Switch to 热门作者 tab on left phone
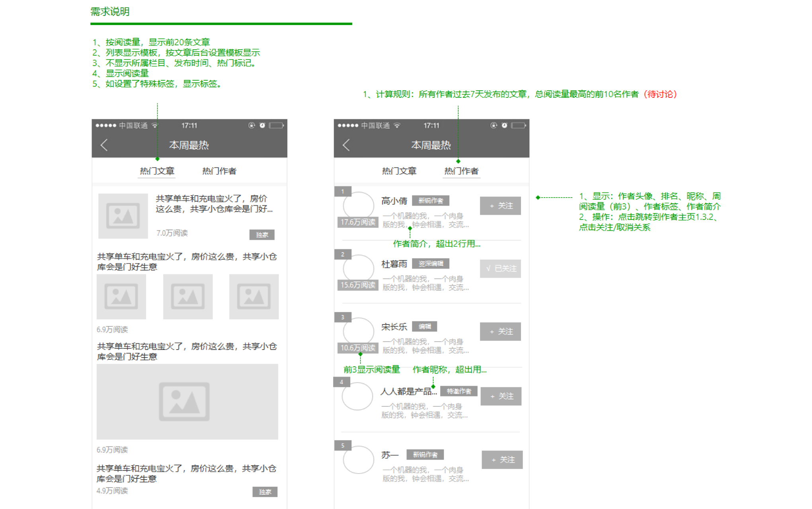This screenshot has width=812, height=509. [219, 171]
